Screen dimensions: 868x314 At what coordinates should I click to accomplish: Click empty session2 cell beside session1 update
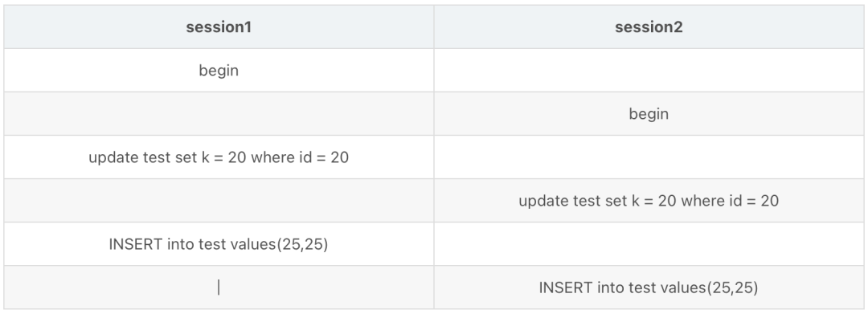(x=649, y=157)
